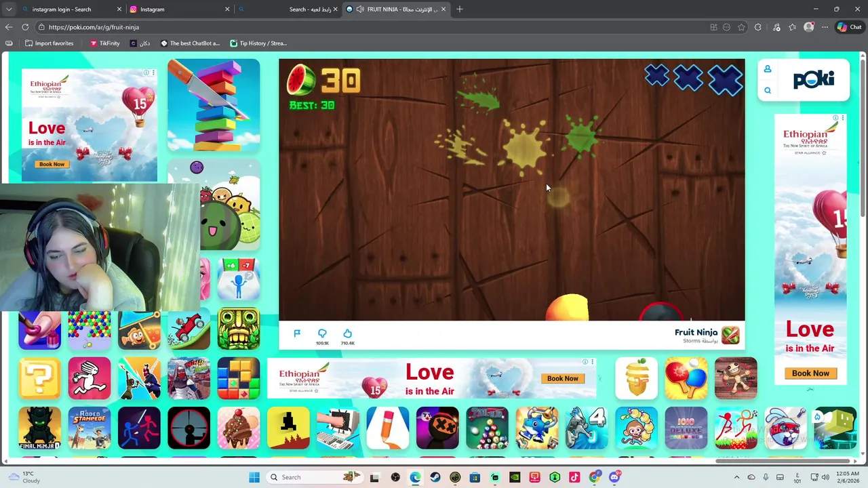Add page to favorites star icon

pos(742,27)
